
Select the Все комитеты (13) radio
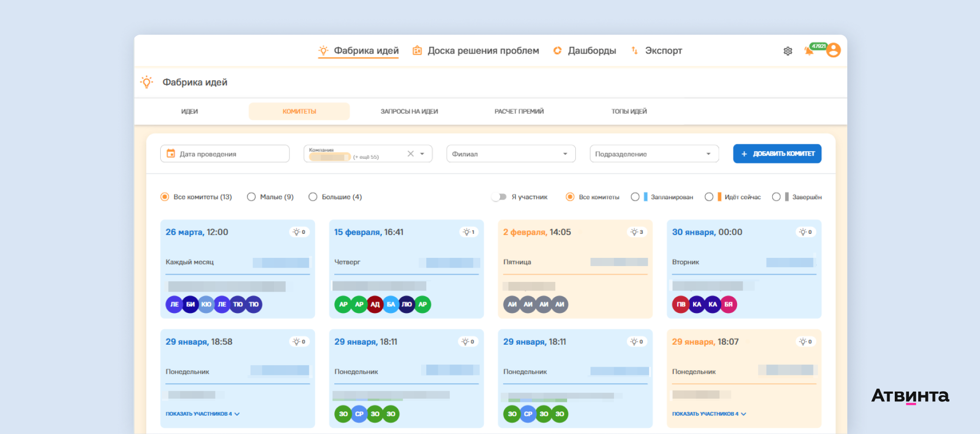click(165, 197)
